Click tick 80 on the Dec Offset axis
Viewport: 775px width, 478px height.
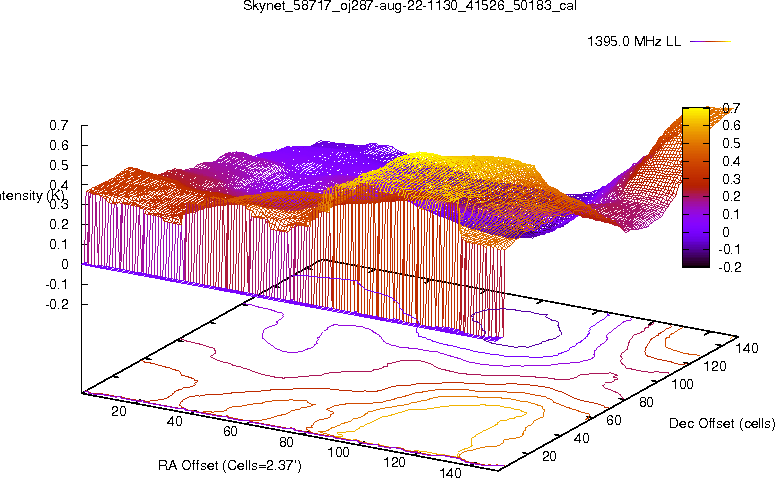[x=646, y=402]
